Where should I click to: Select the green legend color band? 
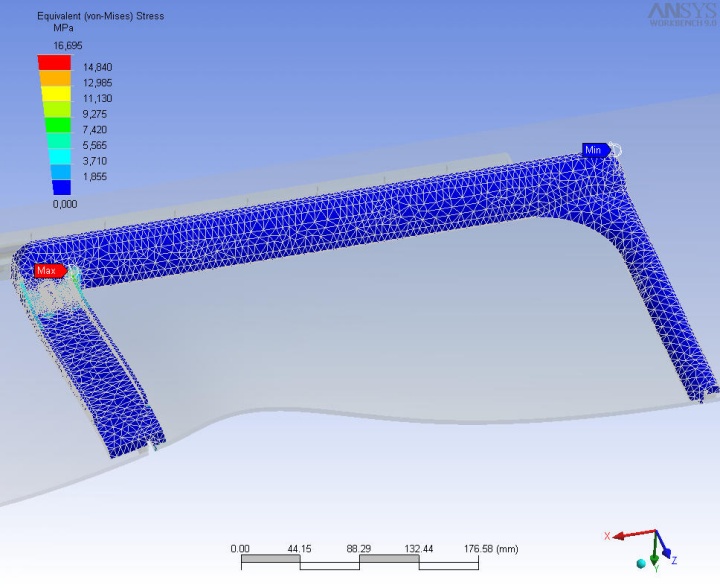click(54, 125)
